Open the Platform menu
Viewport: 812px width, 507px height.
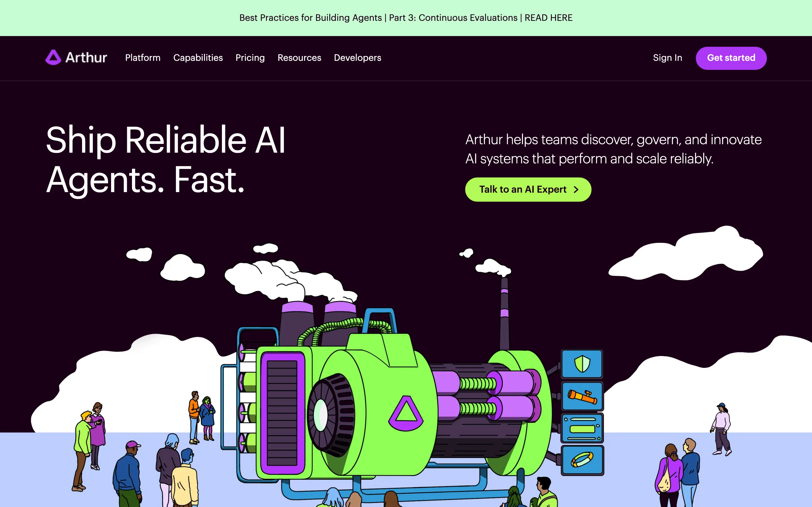[143, 58]
